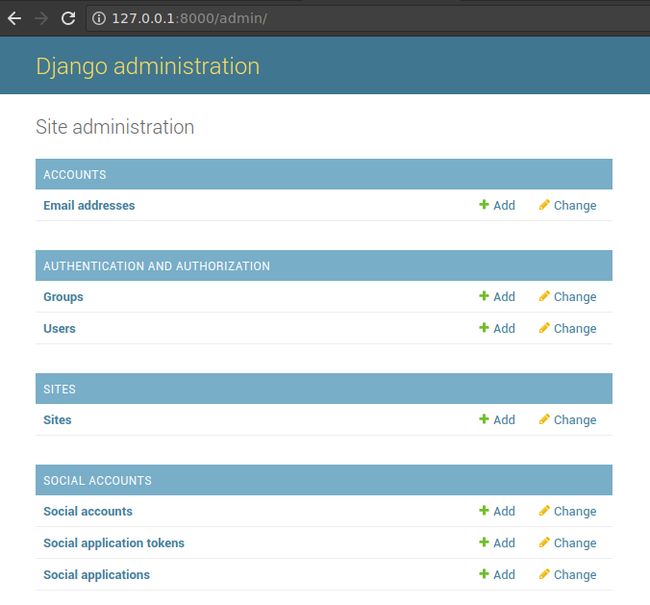Screen dimensions: 650x605
Task: Click green plus icon for Social accounts
Action: pos(484,510)
